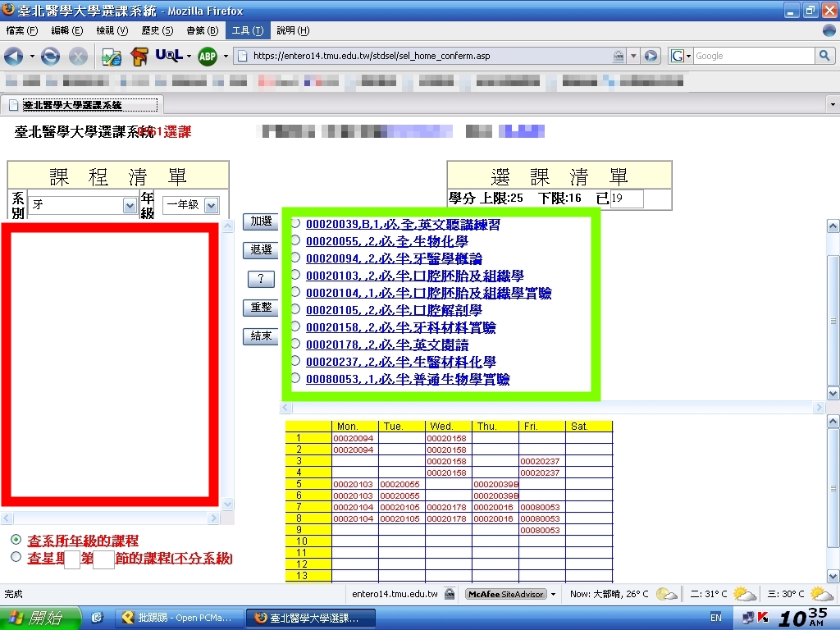This screenshot has width=840, height=630.
Task: Open the Back button history dropdown arrow
Action: (32, 56)
